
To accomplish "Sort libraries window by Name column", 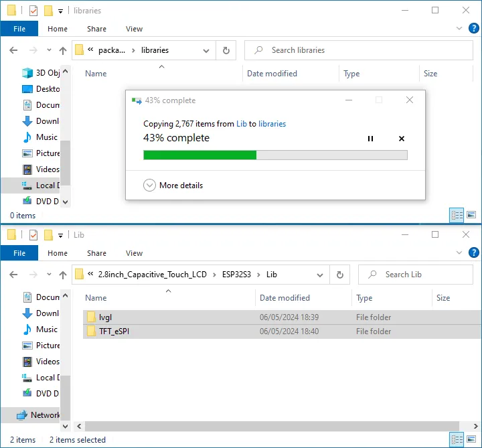I will tap(96, 74).
